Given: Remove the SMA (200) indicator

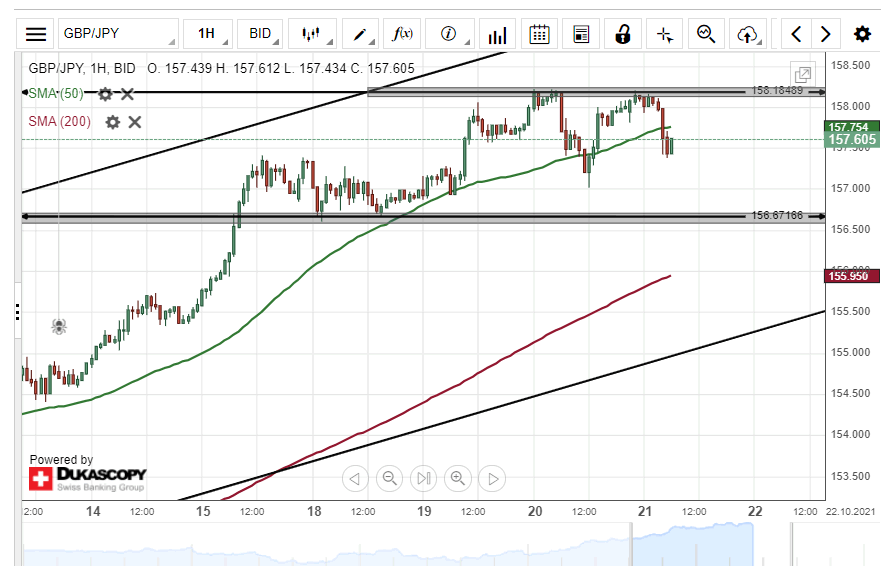Looking at the screenshot, I should [135, 122].
